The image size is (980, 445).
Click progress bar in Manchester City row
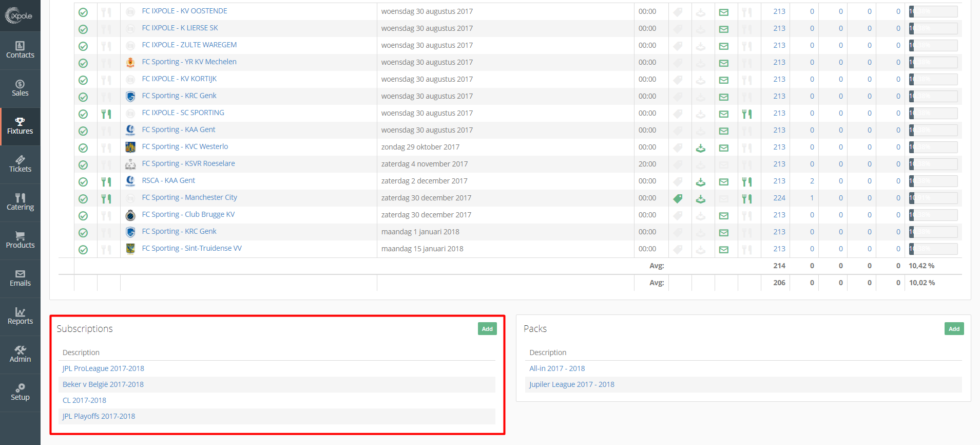coord(933,198)
